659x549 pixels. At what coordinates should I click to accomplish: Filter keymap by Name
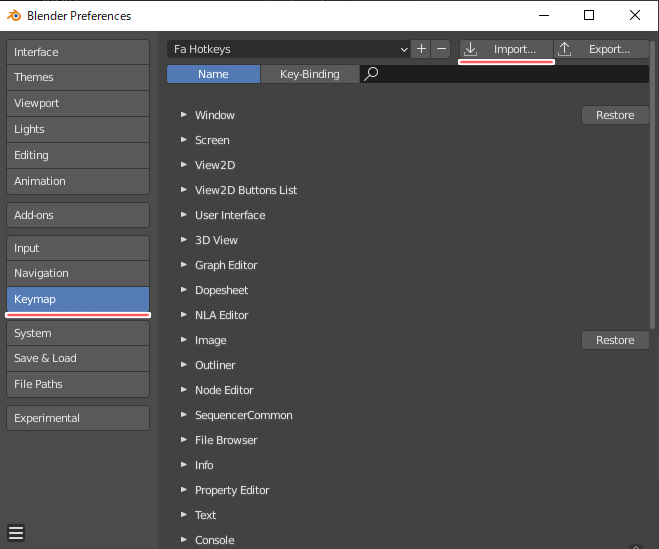(213, 74)
